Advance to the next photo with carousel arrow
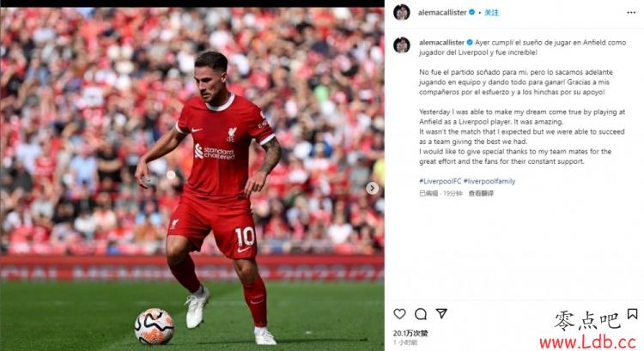644x351 pixels. click(372, 188)
